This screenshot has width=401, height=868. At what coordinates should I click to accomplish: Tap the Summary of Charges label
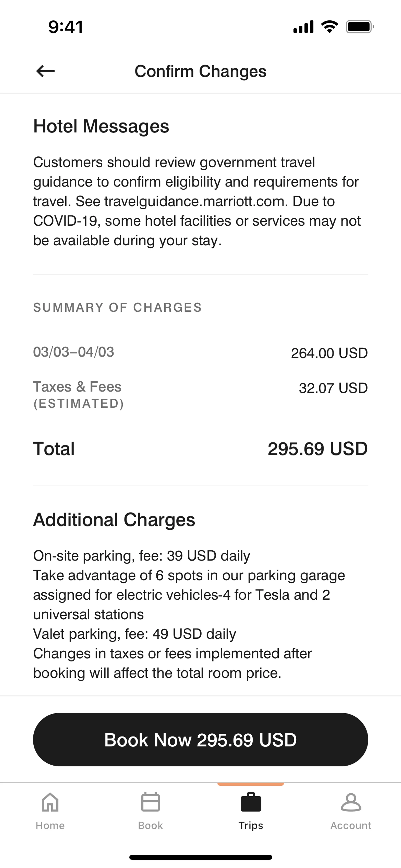click(x=117, y=308)
